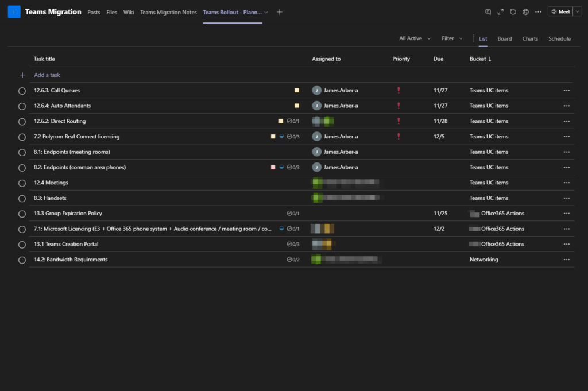Click urgent priority icon on Call Queues row
This screenshot has width=588, height=391.
point(399,90)
